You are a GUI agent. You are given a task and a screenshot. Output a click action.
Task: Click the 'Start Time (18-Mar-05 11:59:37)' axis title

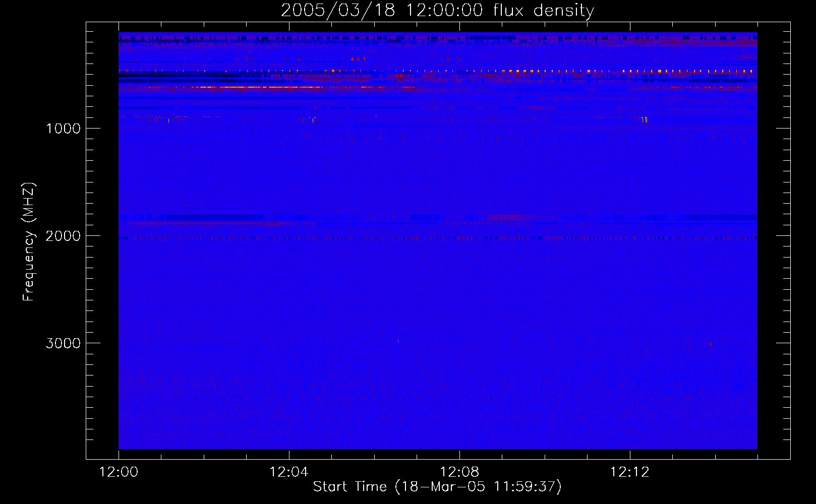[x=437, y=487]
